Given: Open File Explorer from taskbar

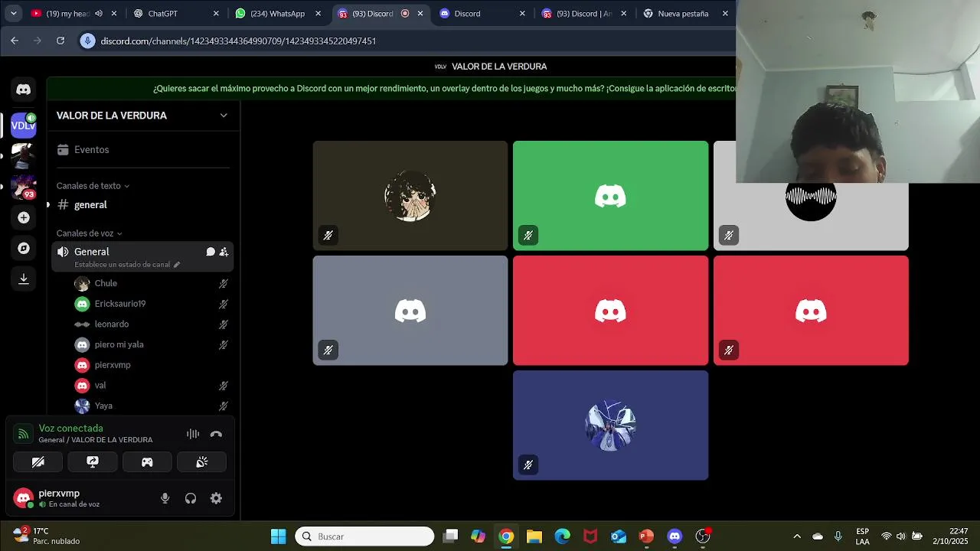Looking at the screenshot, I should point(534,536).
